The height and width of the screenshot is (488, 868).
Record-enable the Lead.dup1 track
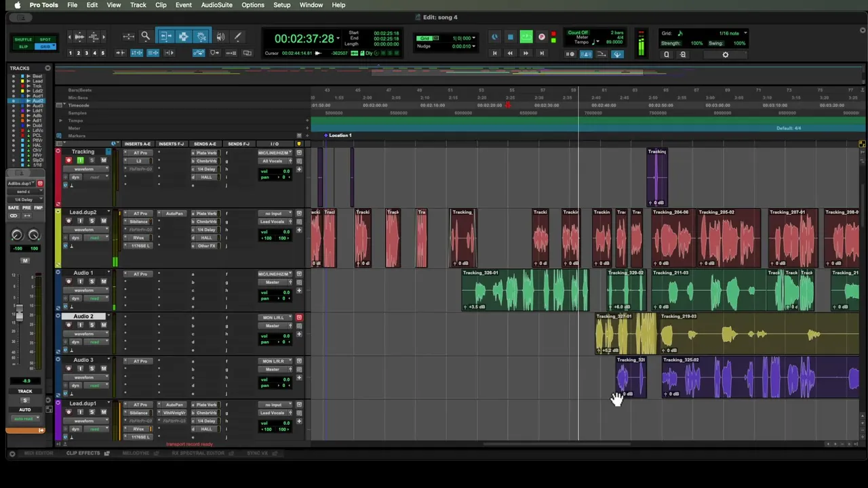[68, 412]
